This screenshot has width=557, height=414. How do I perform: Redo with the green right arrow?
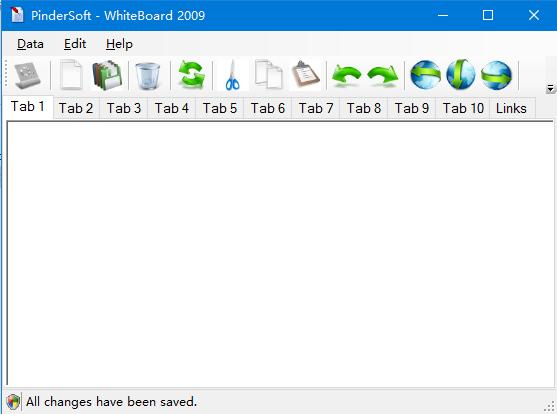click(x=383, y=75)
